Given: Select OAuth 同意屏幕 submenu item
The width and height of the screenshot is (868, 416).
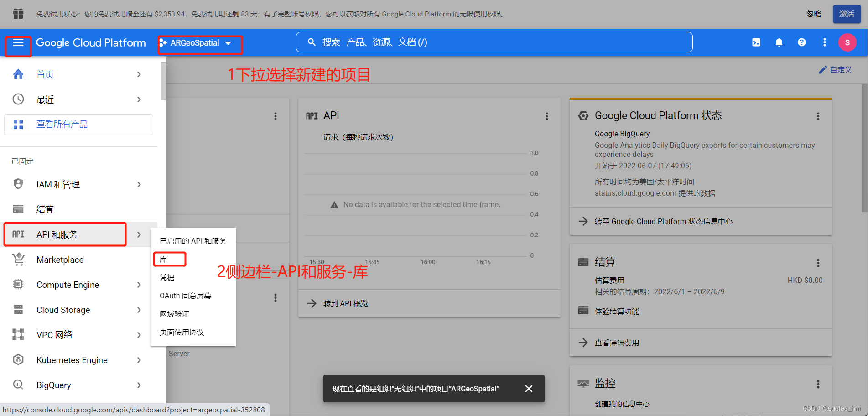Looking at the screenshot, I should pyautogui.click(x=193, y=296).
